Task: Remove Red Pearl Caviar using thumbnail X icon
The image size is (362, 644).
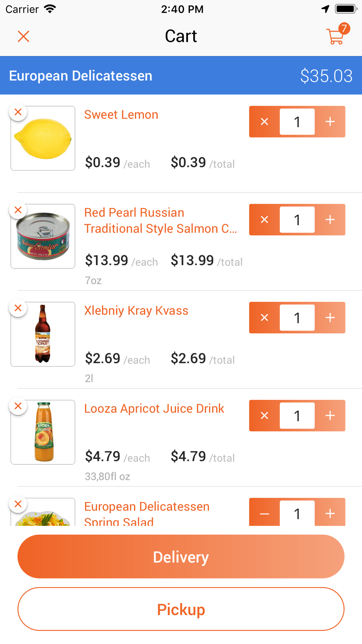Action: (18, 210)
